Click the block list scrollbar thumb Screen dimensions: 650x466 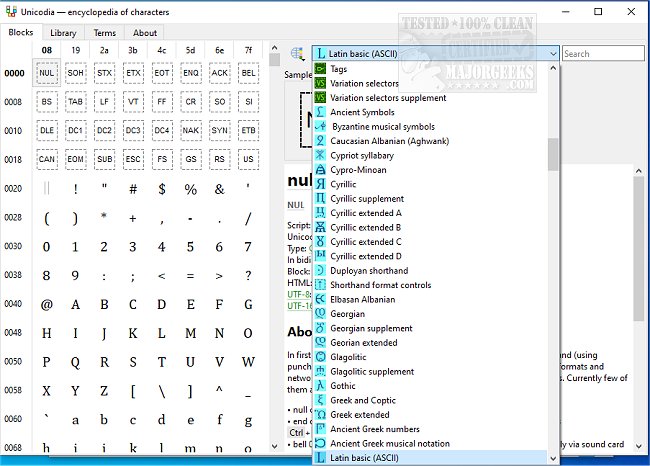(x=553, y=155)
